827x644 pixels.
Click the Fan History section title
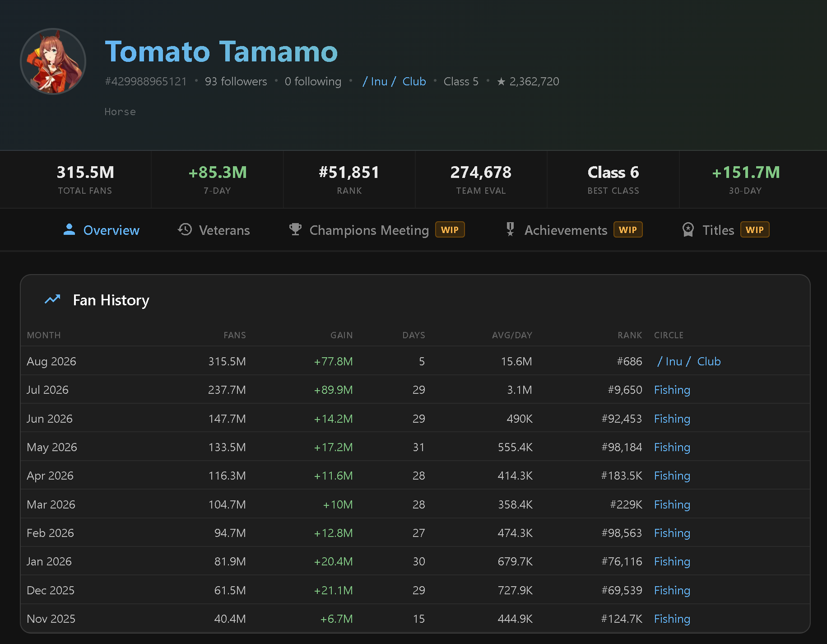coord(111,300)
